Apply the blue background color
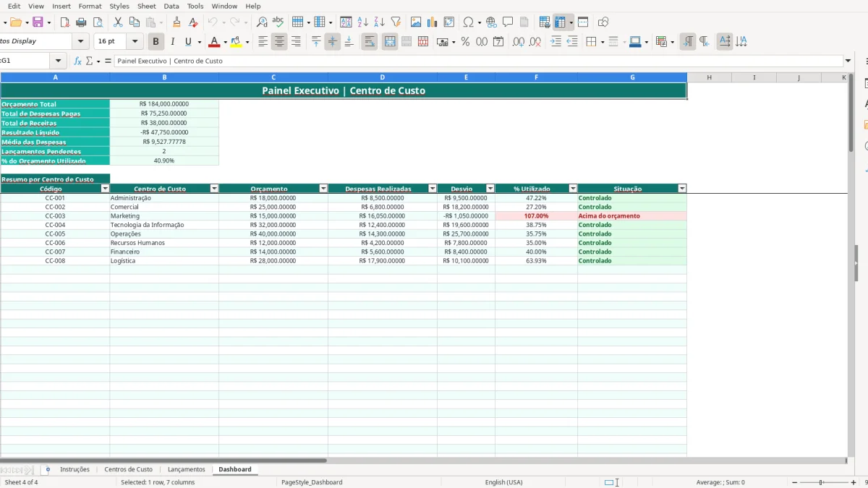Screen dimensions: 868x488 (x=634, y=42)
